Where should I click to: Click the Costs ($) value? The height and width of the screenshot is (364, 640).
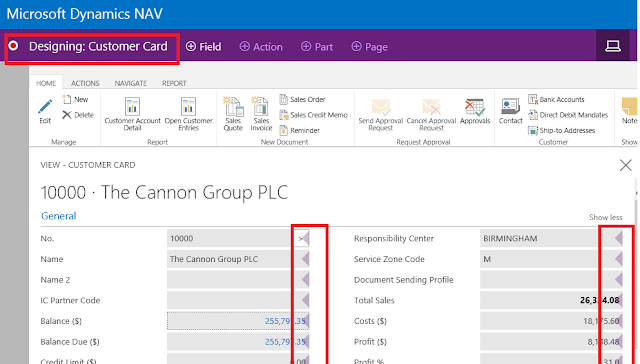[x=601, y=321]
